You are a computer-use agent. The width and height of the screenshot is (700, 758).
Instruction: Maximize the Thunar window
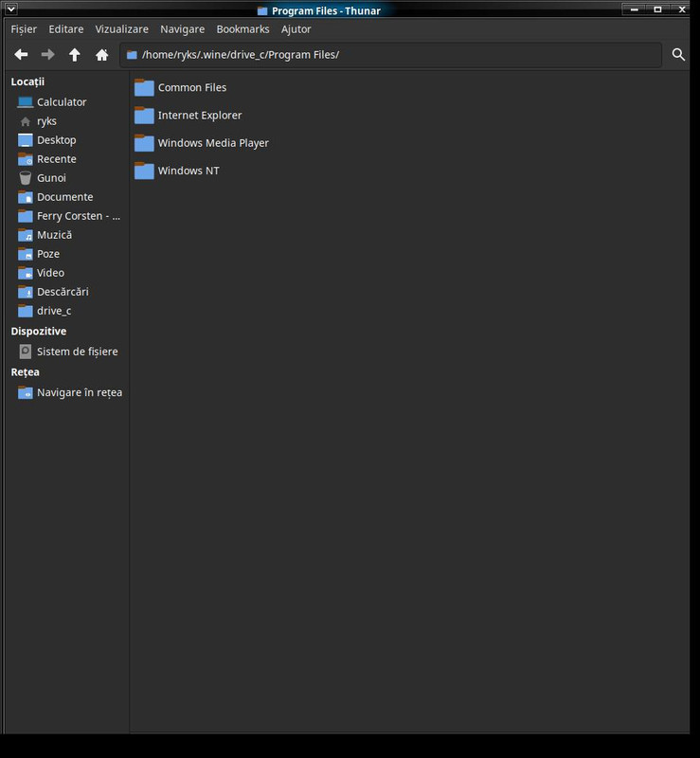pyautogui.click(x=657, y=9)
